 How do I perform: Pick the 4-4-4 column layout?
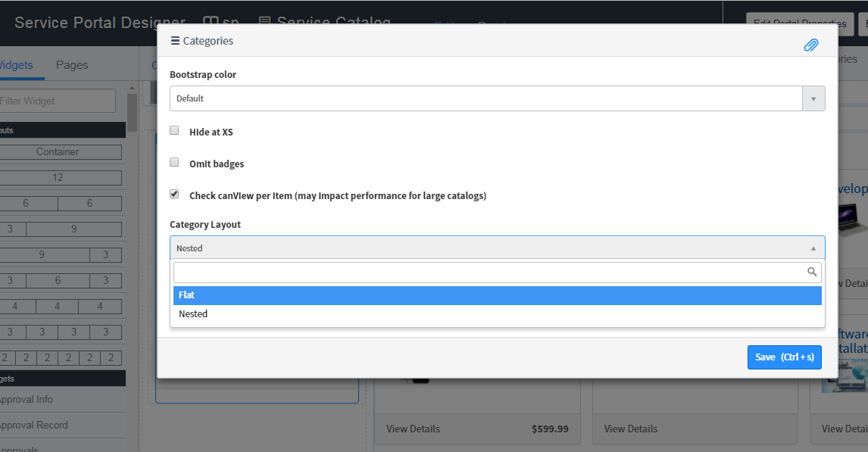(58, 307)
